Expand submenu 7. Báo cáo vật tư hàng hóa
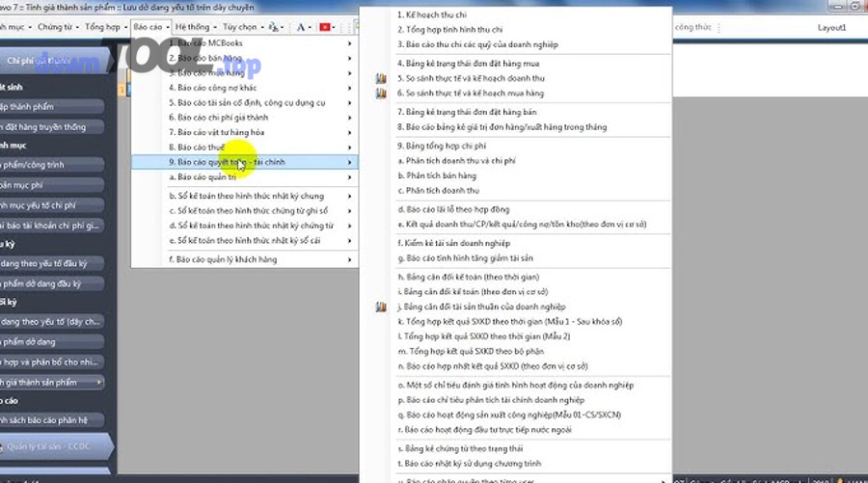868x483 pixels. pos(245,132)
